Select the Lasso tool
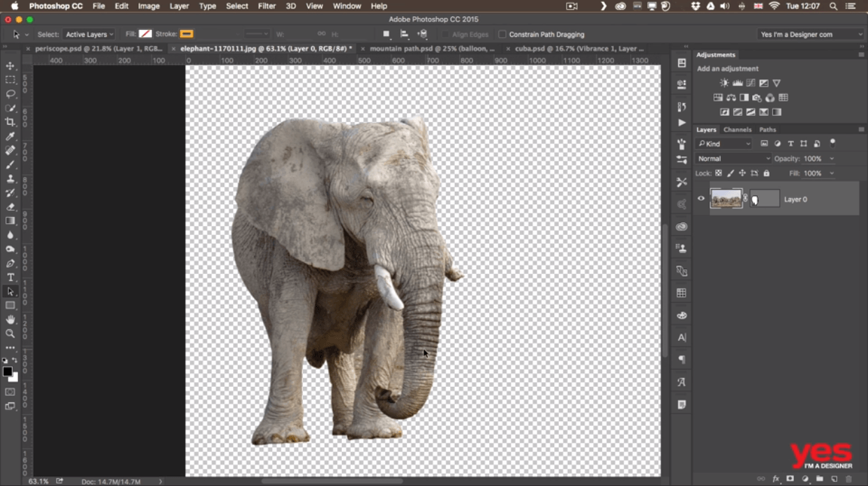Screen dimensions: 868x486 click(x=10, y=94)
